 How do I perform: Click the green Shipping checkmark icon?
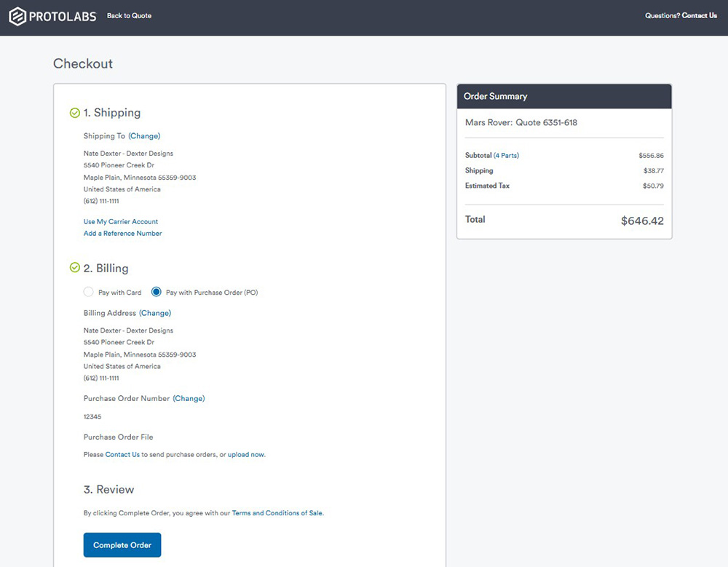coord(74,113)
